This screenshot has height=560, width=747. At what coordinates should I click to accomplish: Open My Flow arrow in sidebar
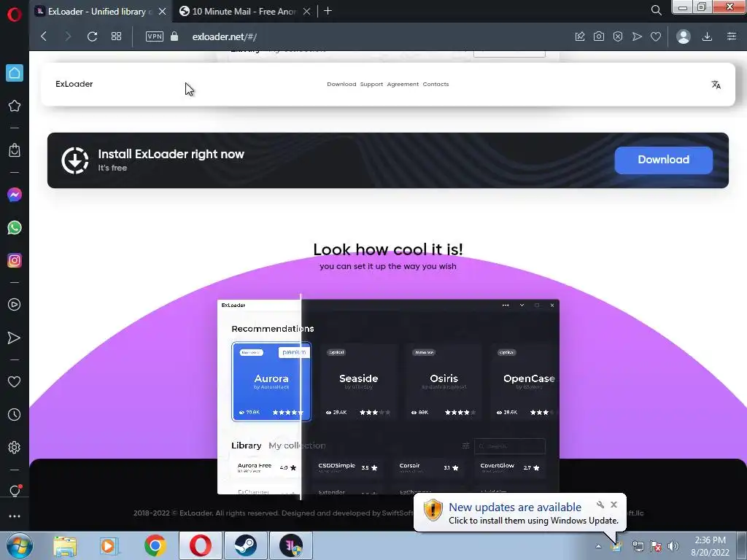point(15,338)
